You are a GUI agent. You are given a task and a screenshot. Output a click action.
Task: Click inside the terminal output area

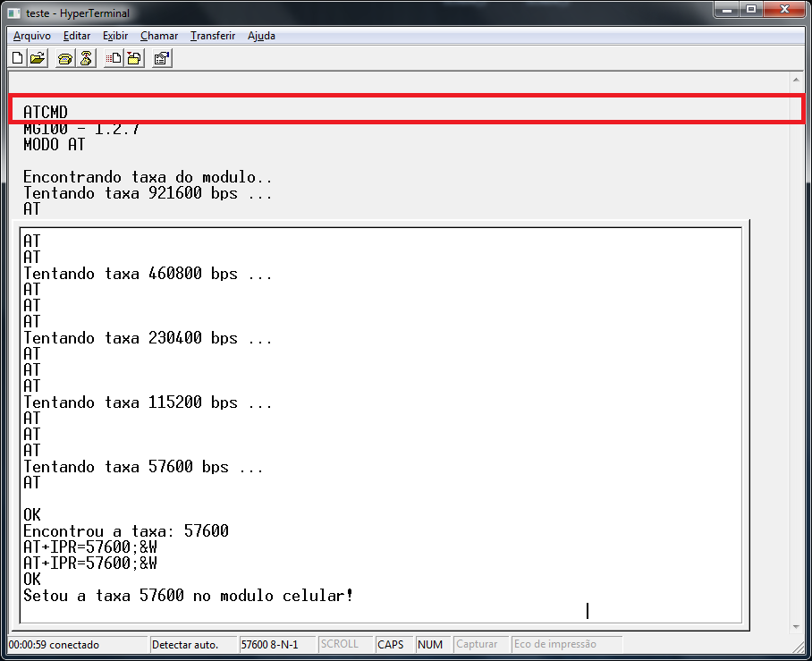pyautogui.click(x=380, y=425)
